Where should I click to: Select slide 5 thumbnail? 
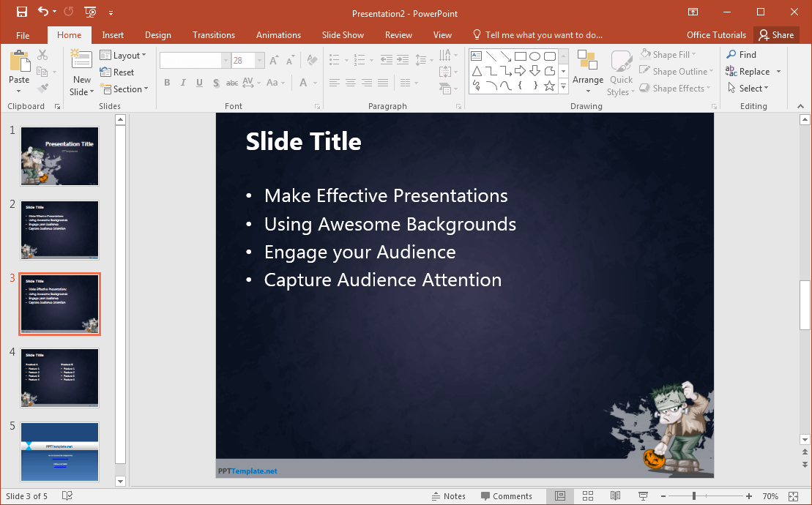click(x=59, y=452)
